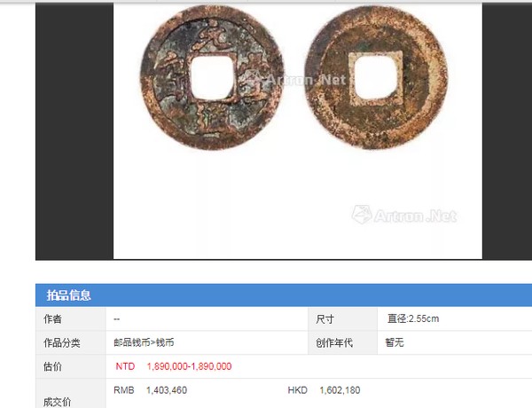532x408 pixels.
Task: Click the RMB 1,403,460 sale price
Action: (151, 390)
